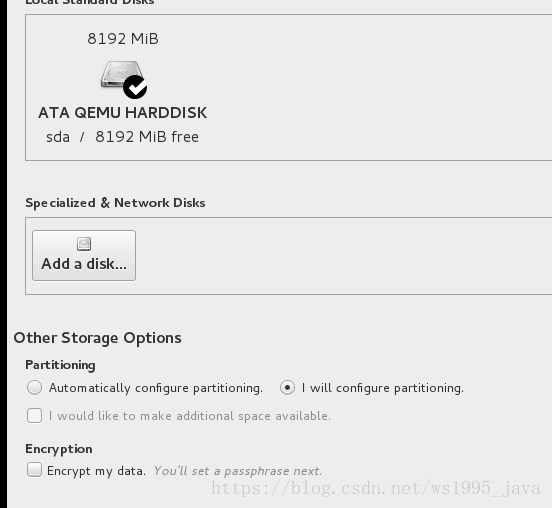Click the Specialized & Network Disks heading
The height and width of the screenshot is (508, 552).
[x=115, y=203]
